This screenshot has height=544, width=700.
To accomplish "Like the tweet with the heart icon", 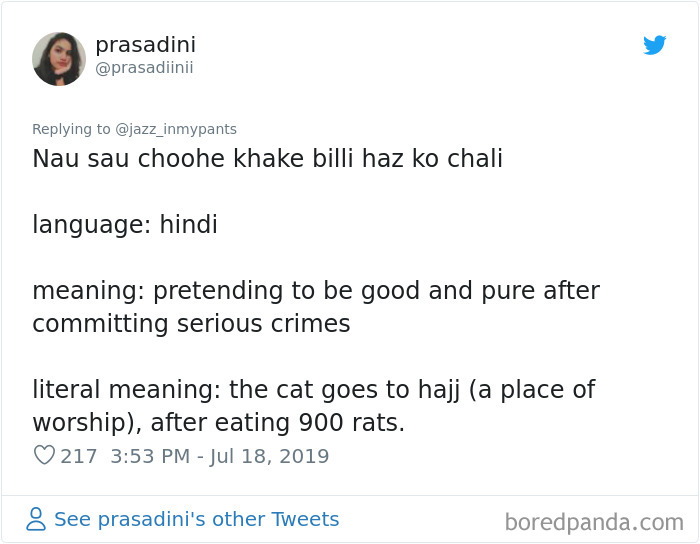I will [44, 455].
